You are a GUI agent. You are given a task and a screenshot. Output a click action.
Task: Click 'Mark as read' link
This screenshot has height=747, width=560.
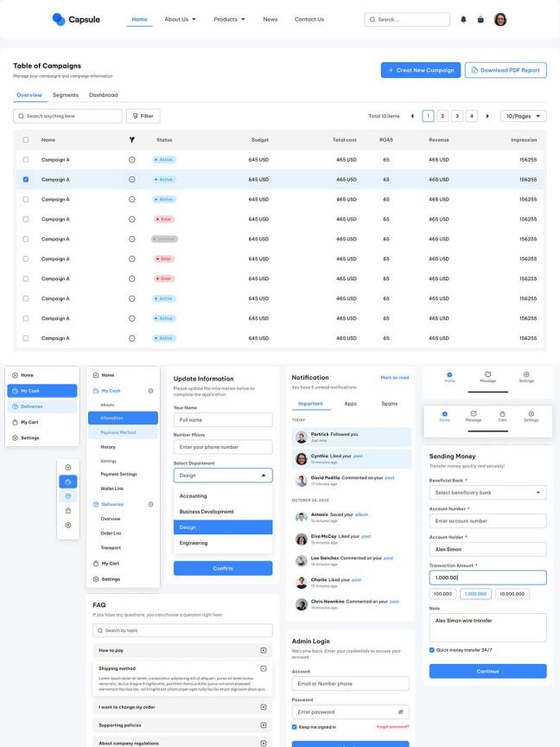pyautogui.click(x=394, y=377)
